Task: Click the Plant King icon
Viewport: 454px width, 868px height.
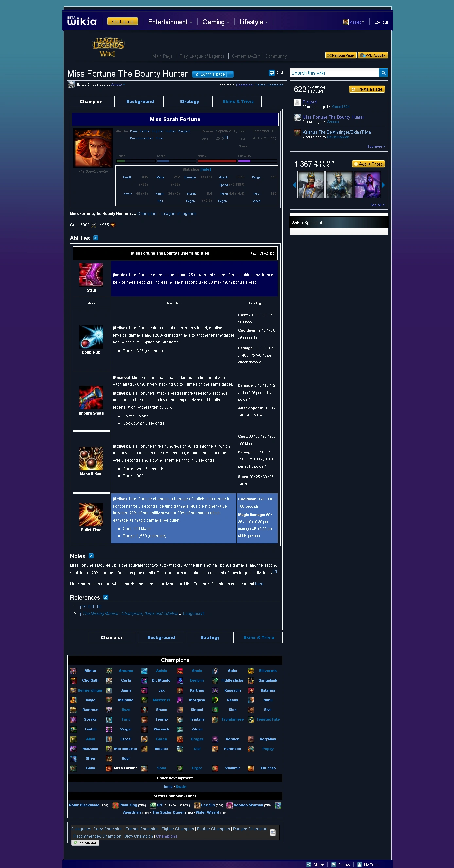Action: coord(115,806)
